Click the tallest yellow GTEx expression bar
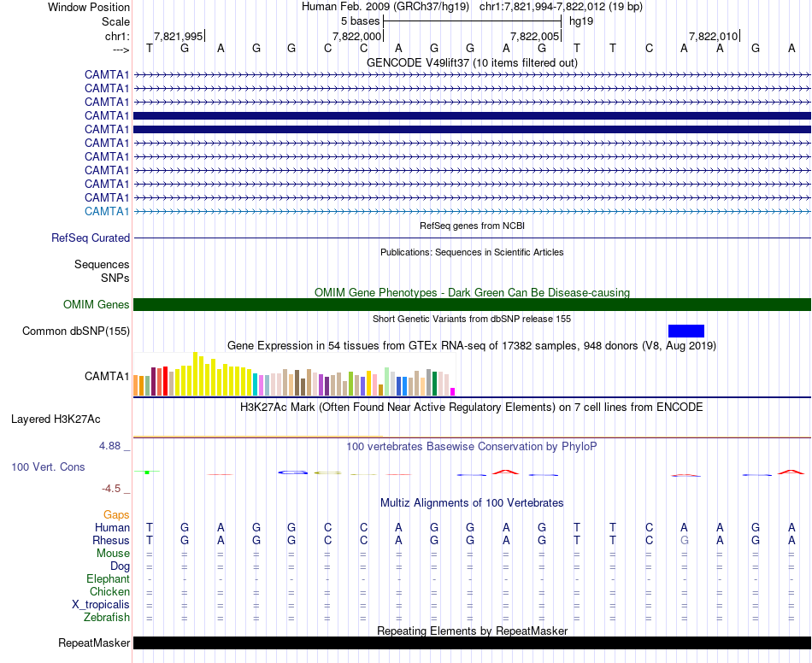Screen dimensions: 812x663 (x=196, y=373)
